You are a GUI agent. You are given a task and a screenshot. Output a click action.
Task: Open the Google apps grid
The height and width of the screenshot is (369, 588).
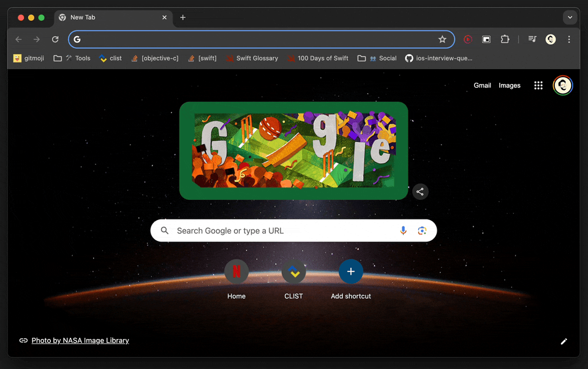click(538, 85)
